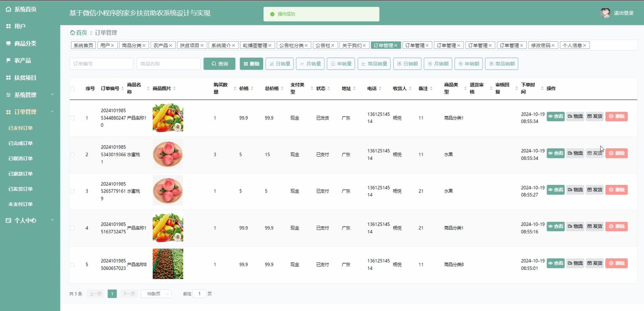Close the 用户 tab with its X

click(x=113, y=46)
